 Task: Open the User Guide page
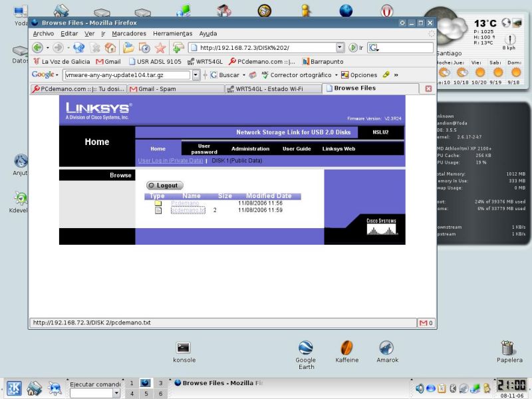297,148
